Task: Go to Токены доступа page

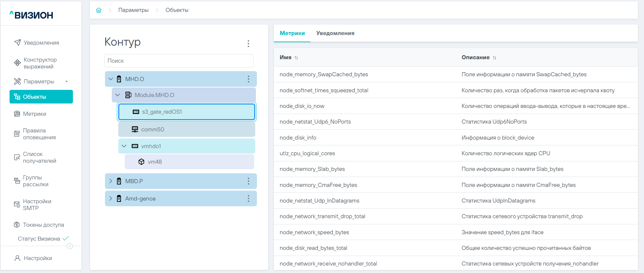Action: click(x=43, y=225)
